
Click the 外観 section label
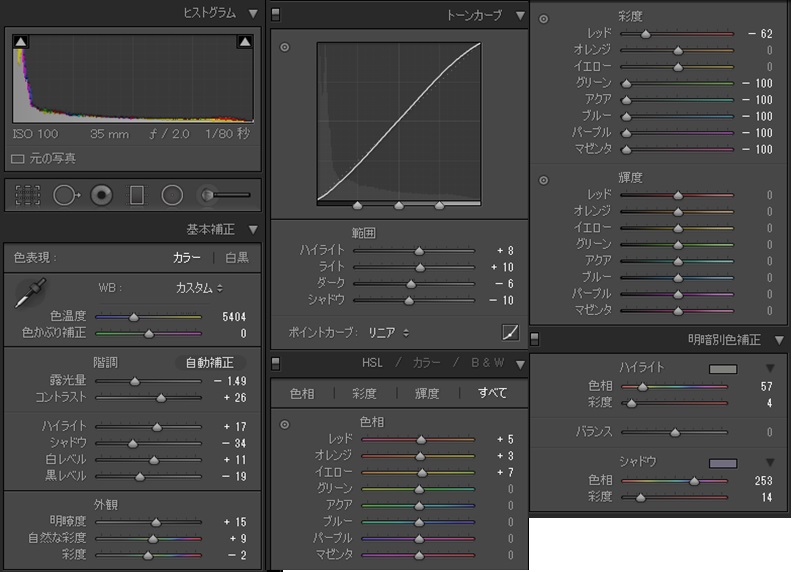[106, 504]
